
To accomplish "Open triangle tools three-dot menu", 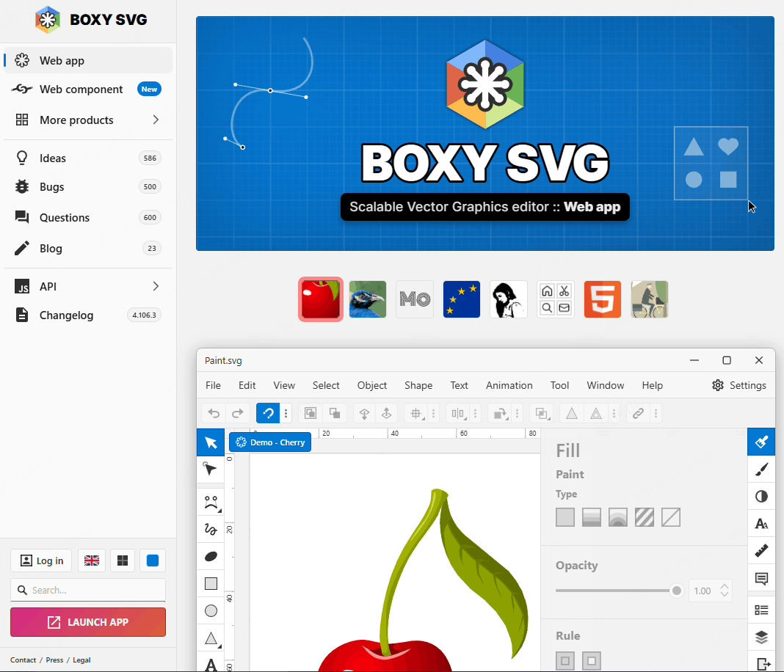I will 614,413.
